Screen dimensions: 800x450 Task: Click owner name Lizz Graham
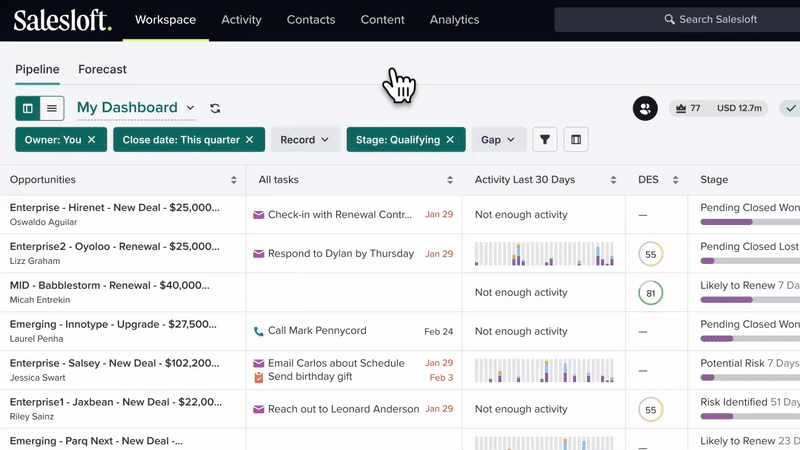coord(35,261)
